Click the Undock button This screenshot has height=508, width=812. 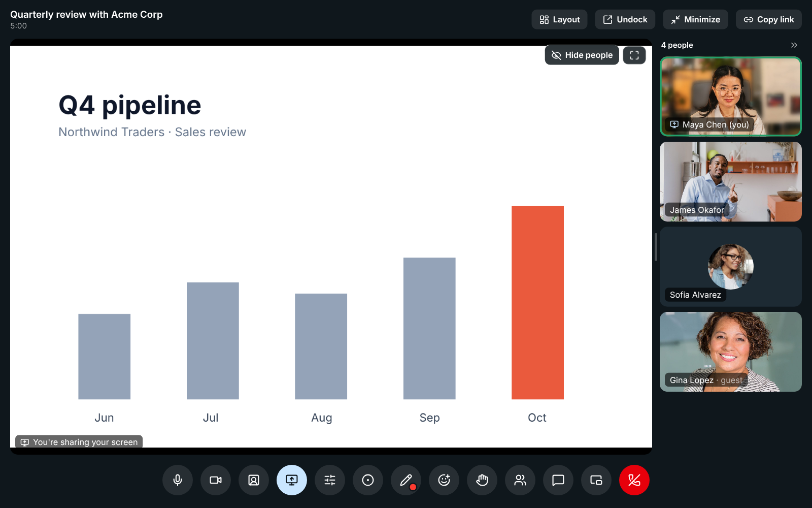625,19
